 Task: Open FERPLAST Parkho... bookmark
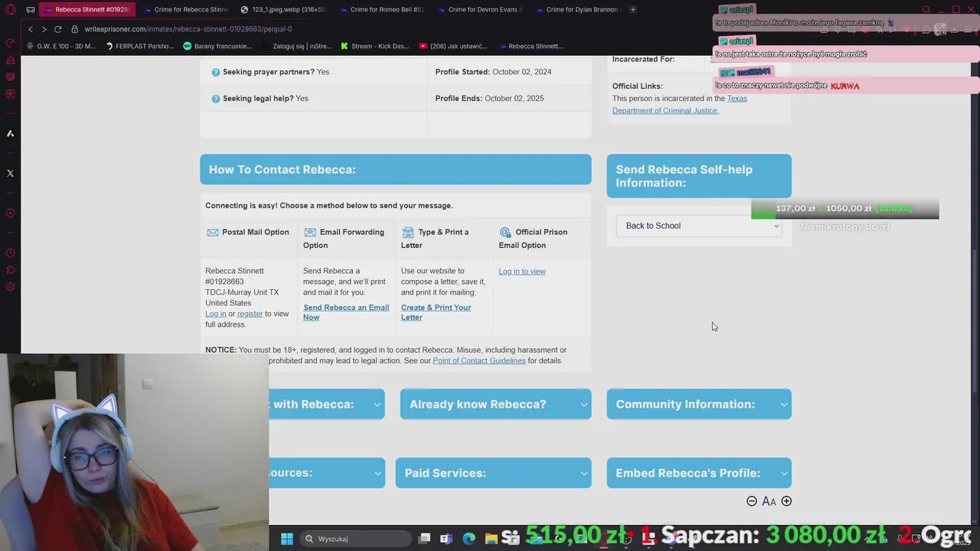(x=140, y=46)
